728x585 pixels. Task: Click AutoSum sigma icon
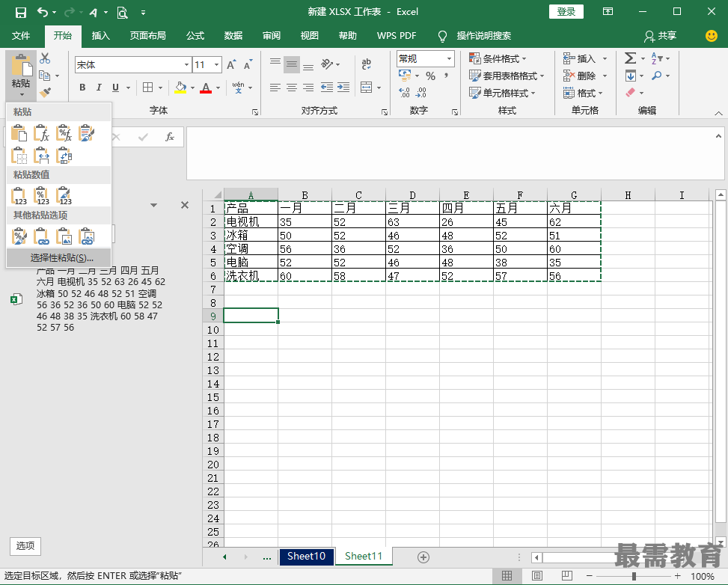pyautogui.click(x=630, y=58)
